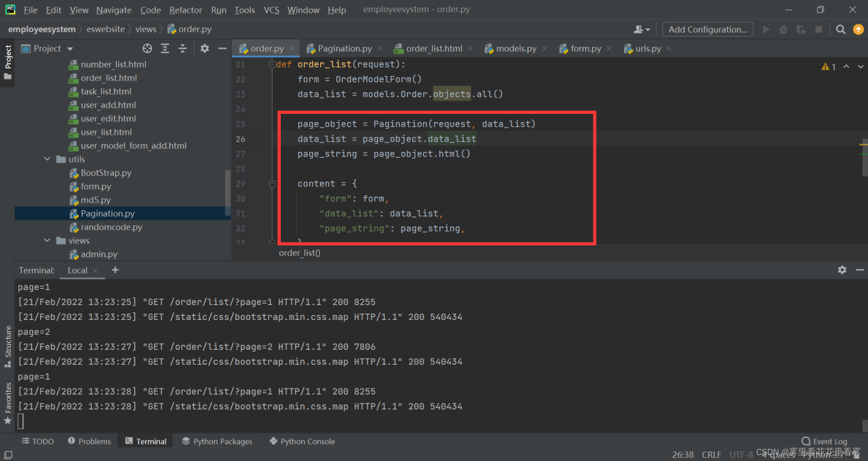Click the employeesystem breadcrumb
The height and width of the screenshot is (461, 868).
tap(42, 29)
